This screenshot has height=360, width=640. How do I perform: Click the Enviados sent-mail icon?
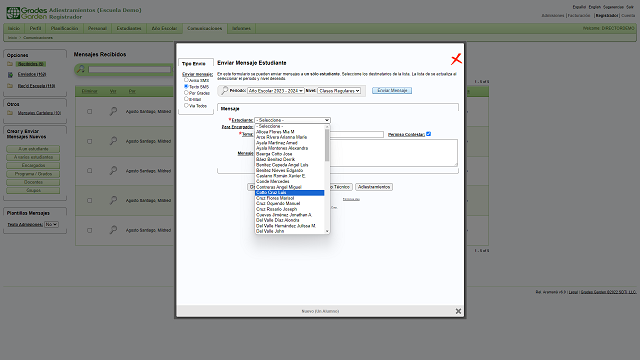coord(10,75)
